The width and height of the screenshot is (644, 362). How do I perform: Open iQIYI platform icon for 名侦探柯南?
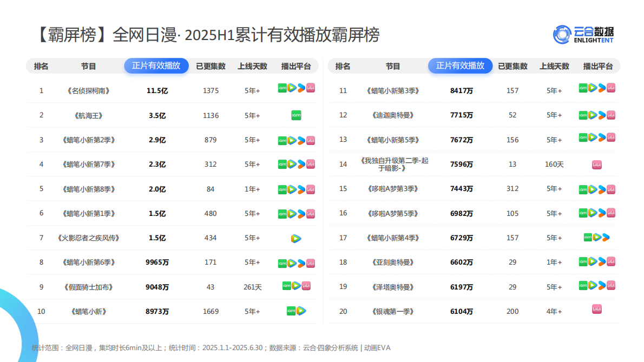282,88
